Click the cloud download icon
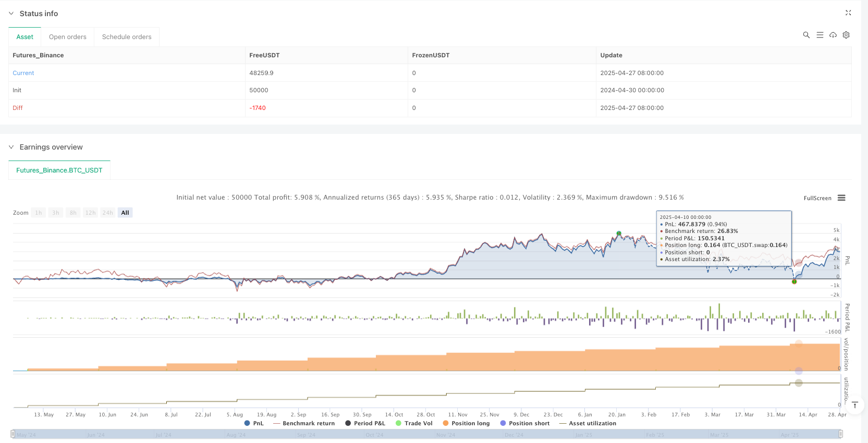868x443 pixels. pyautogui.click(x=833, y=35)
